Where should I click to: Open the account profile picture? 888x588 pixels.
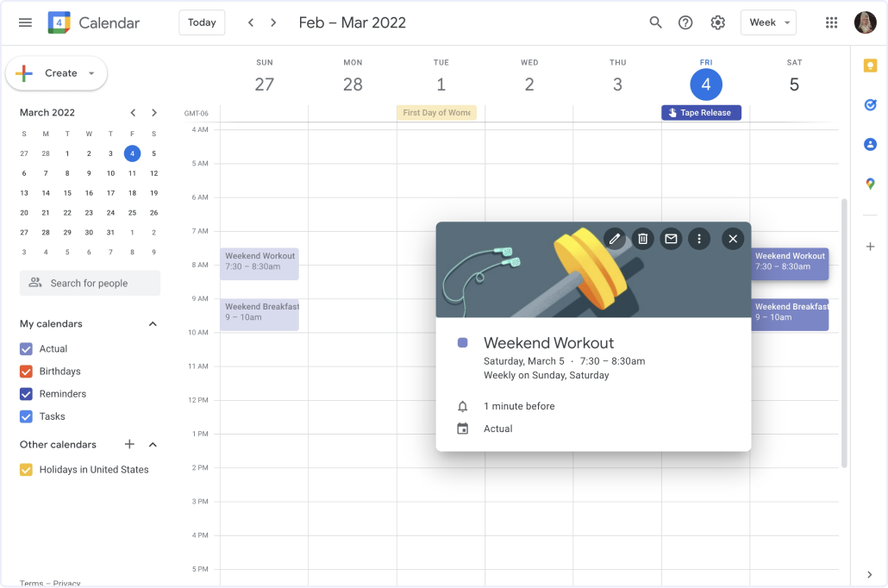(865, 22)
